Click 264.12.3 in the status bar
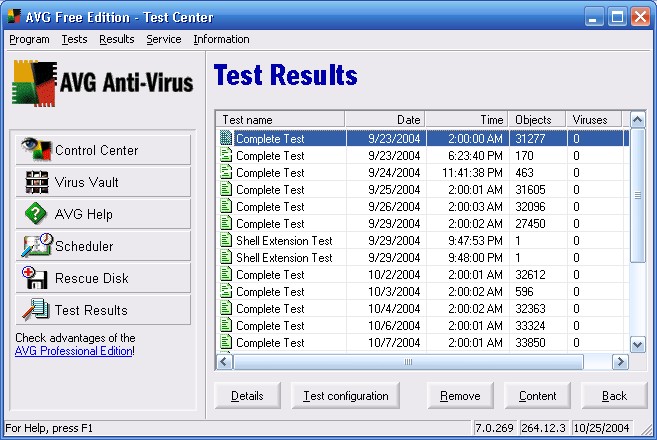 point(543,428)
